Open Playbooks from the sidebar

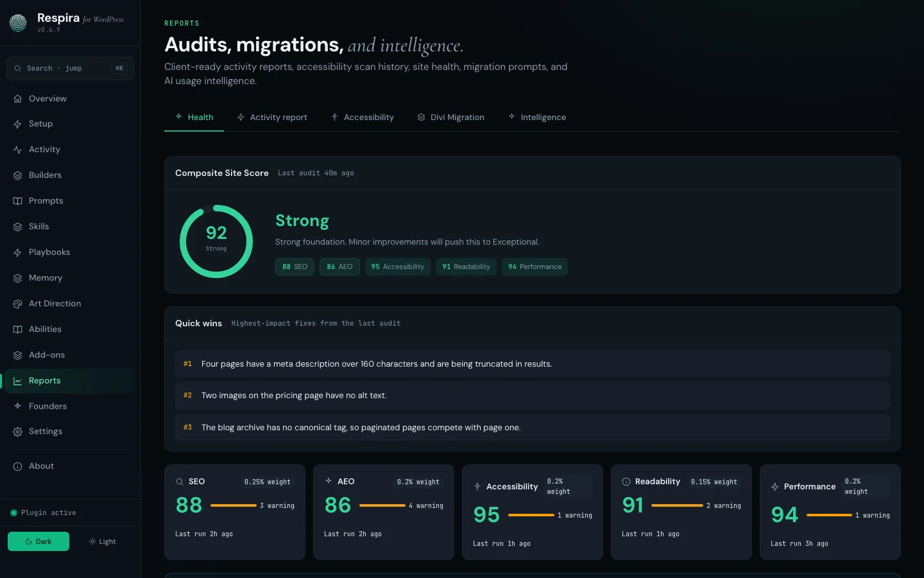[x=70, y=252]
